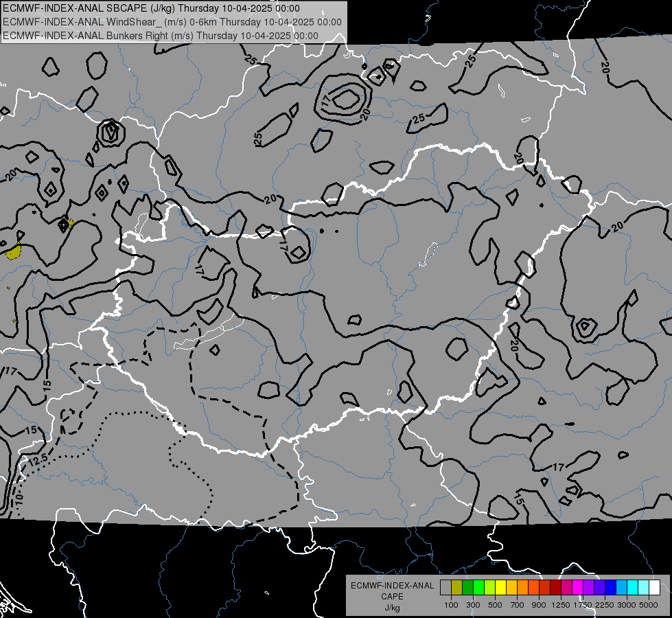Select the SBCAPE (J/kg) title line

tap(152, 8)
